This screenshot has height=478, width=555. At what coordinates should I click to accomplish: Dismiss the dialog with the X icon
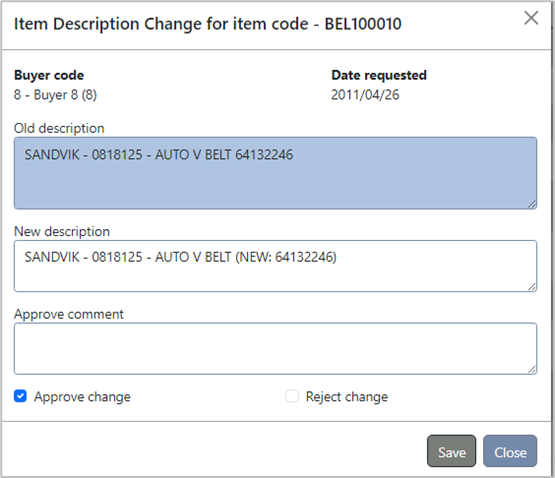tap(531, 18)
